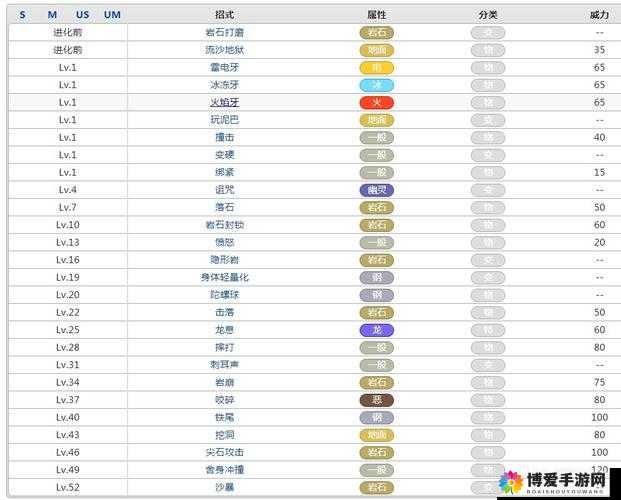The image size is (621, 500).
Task: Switch to the M game version tab
Action: tap(52, 15)
